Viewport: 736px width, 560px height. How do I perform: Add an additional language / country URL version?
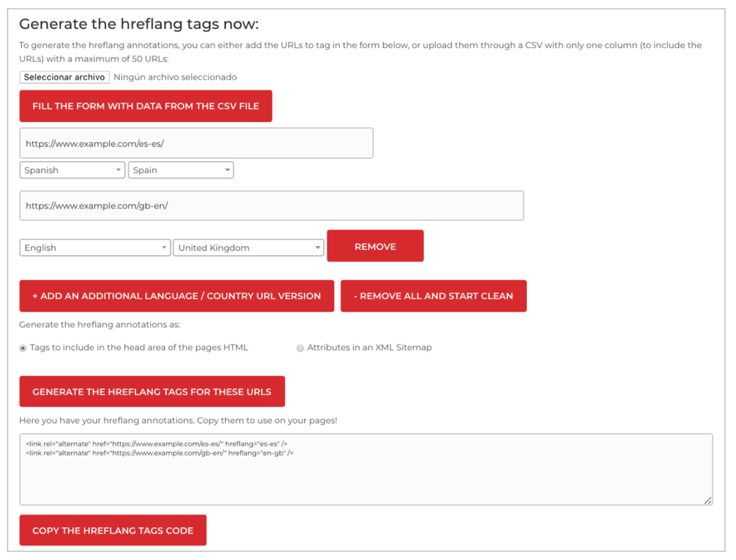(177, 296)
